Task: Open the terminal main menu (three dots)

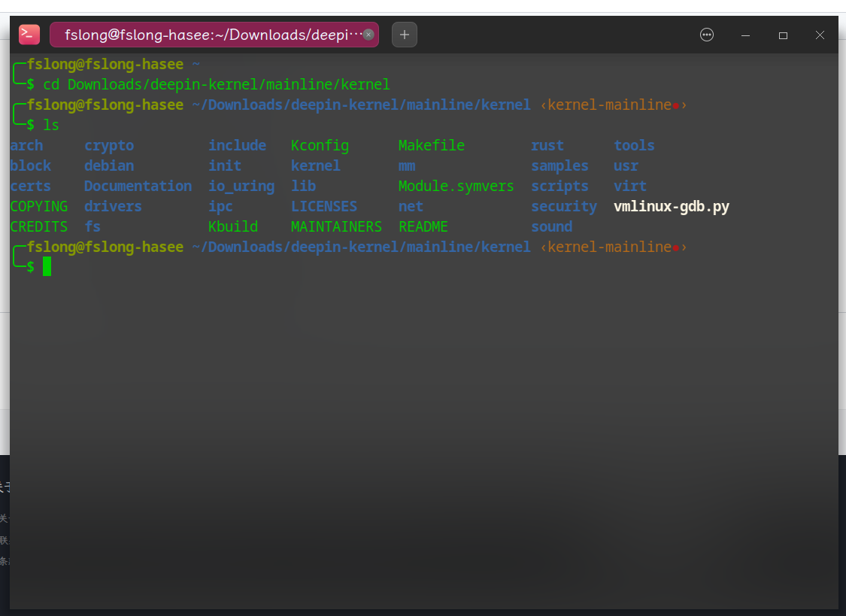Action: tap(707, 35)
